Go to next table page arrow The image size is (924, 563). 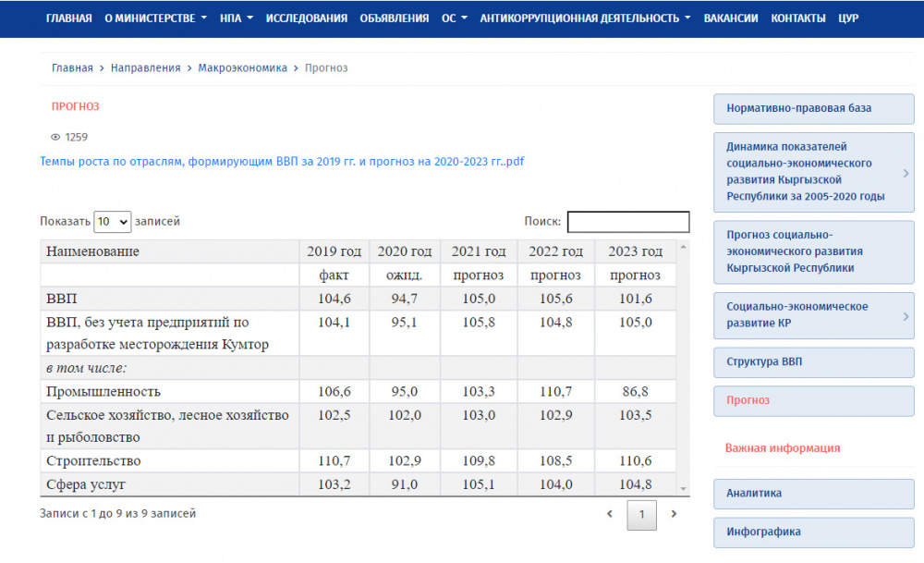click(674, 514)
